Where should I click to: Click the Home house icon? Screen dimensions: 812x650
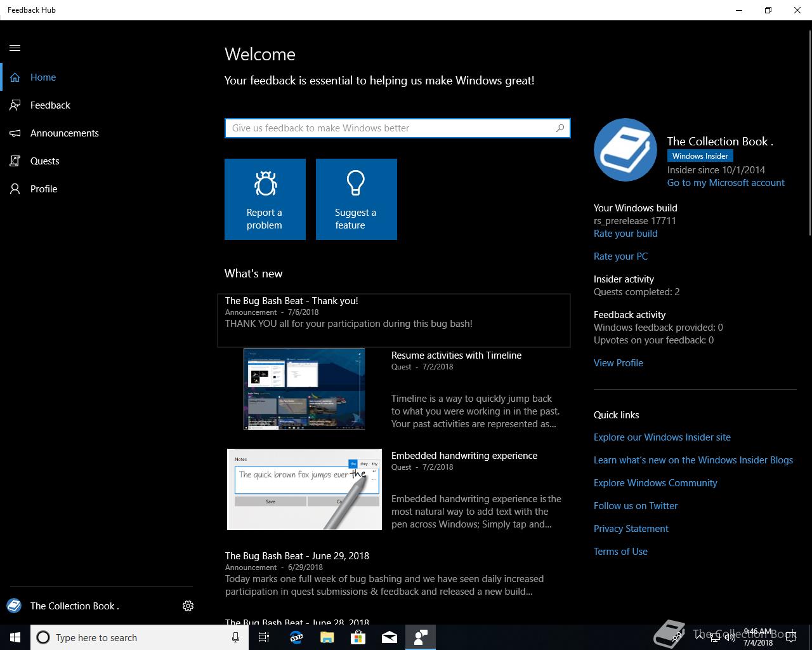(x=15, y=77)
